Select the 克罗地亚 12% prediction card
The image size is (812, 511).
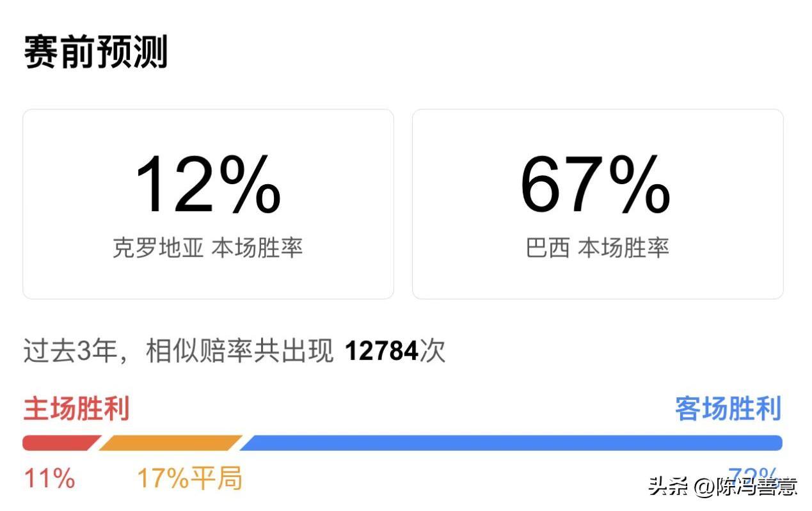[x=208, y=203]
